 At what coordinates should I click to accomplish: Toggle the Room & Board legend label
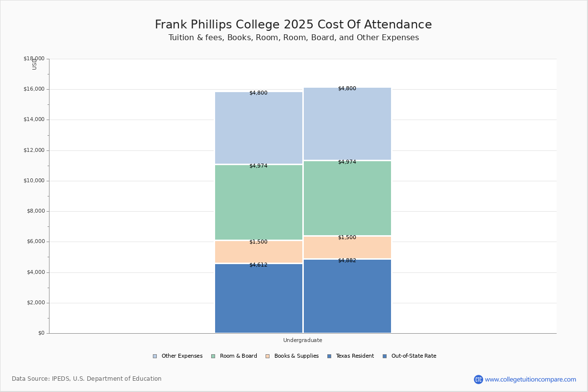click(239, 356)
